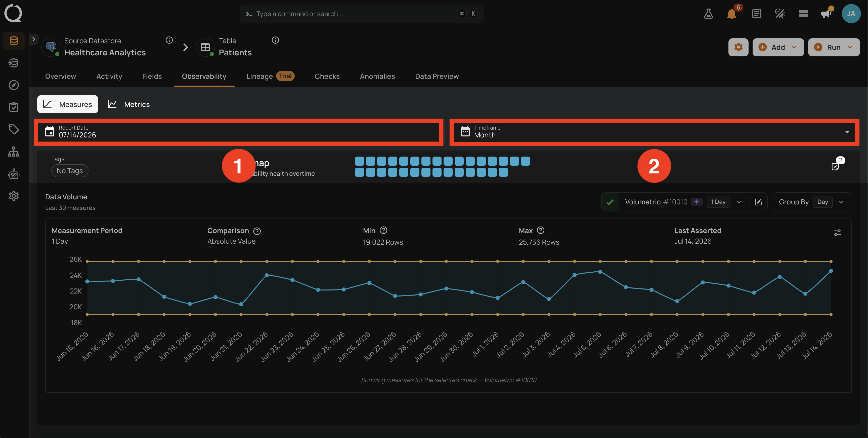Image resolution: width=868 pixels, height=438 pixels.
Task: Click the orange gear settings button
Action: click(738, 47)
